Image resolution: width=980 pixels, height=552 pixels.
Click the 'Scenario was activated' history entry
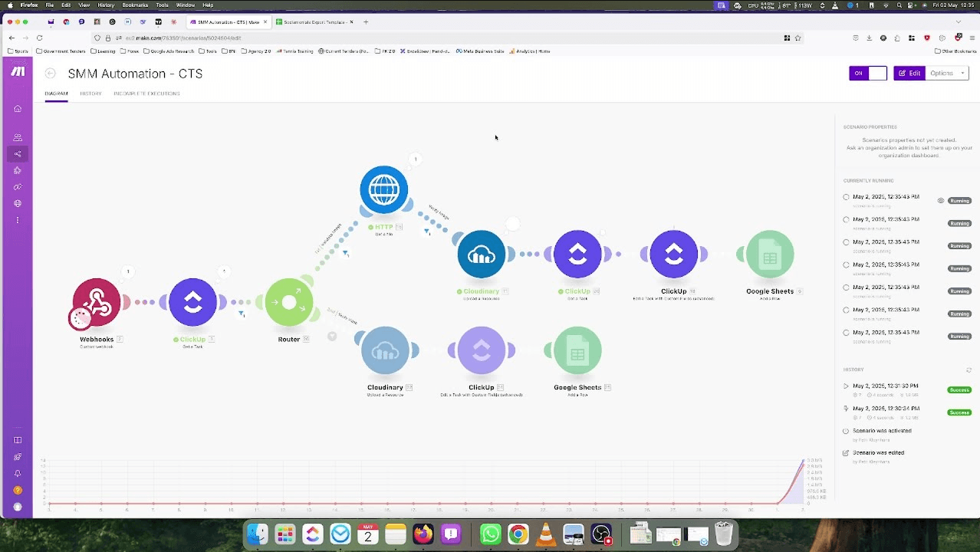[882, 431]
